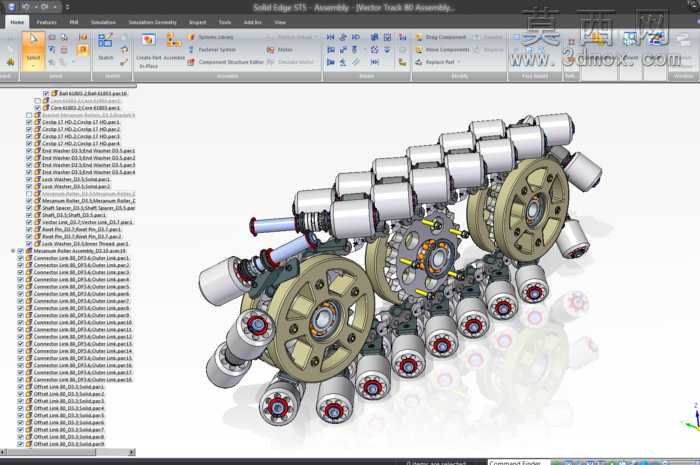The height and width of the screenshot is (465, 700).
Task: Select the front beige wheel in the model
Action: coord(320,317)
